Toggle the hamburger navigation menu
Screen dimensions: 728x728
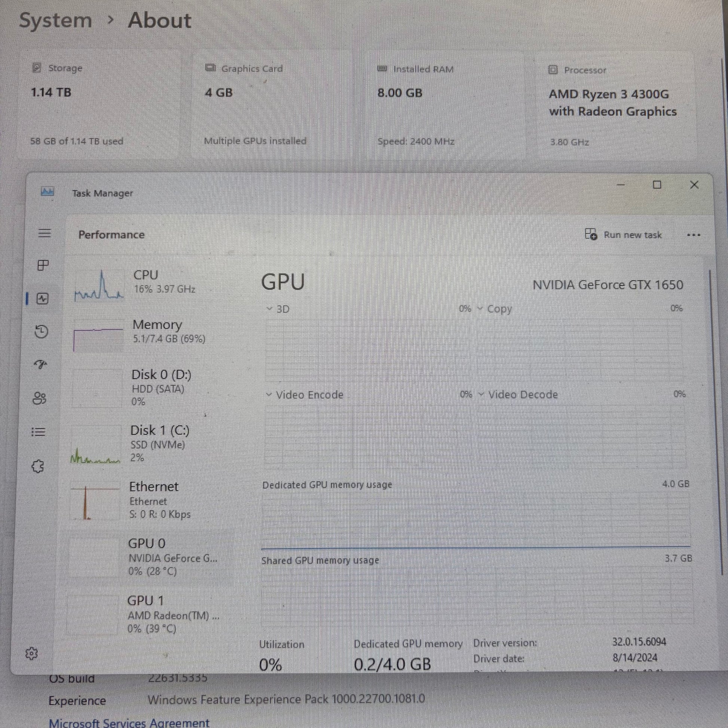pos(45,233)
